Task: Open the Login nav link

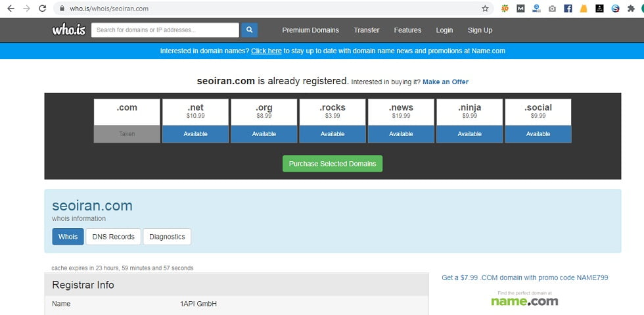Action: point(444,30)
